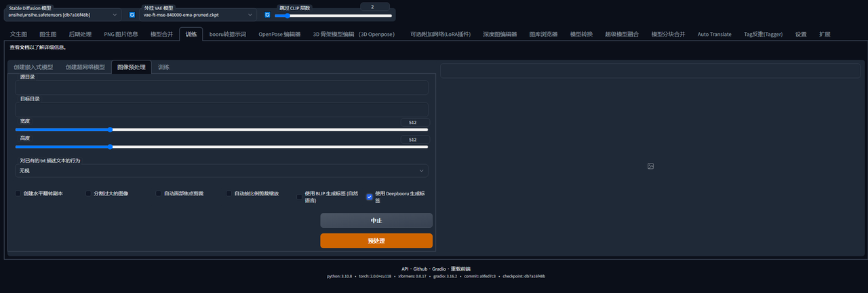Click refresh icon beside 外挂 VAE 模型
868x293 pixels.
coord(267,15)
